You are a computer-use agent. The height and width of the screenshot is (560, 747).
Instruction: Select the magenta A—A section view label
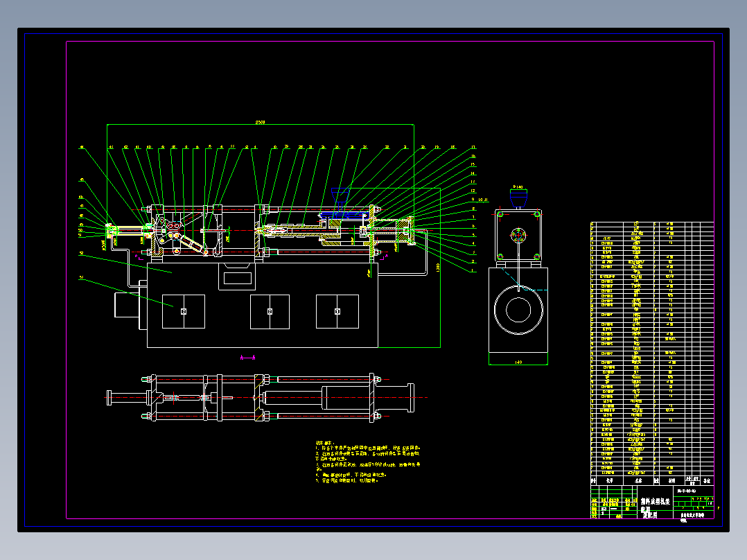coord(248,358)
